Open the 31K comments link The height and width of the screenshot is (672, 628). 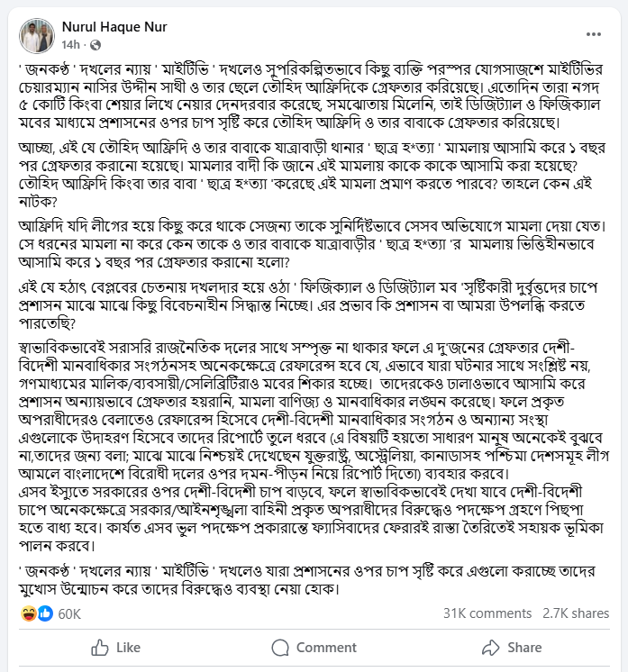487,613
